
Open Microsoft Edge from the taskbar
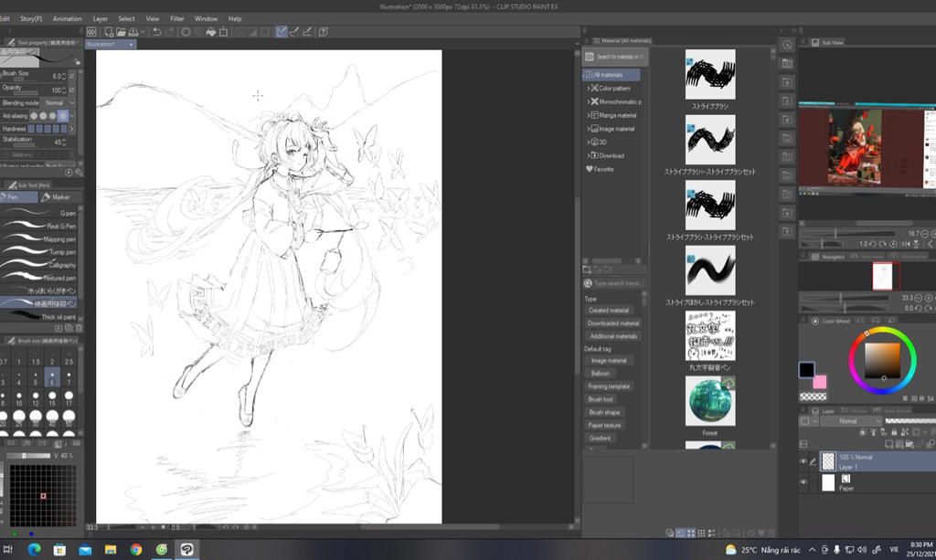coord(34,549)
